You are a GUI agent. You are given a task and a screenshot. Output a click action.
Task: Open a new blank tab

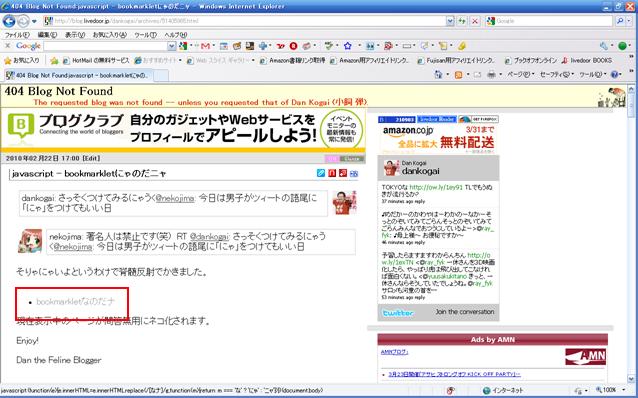click(161, 75)
